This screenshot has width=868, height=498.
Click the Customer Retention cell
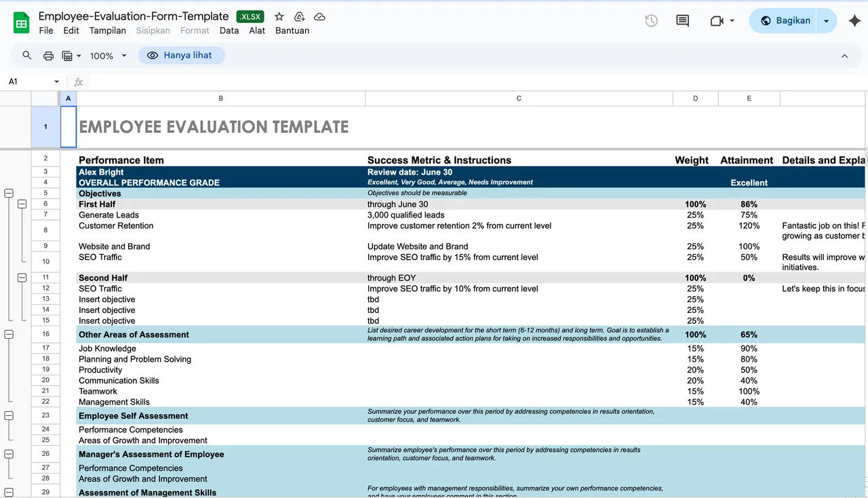click(220, 230)
